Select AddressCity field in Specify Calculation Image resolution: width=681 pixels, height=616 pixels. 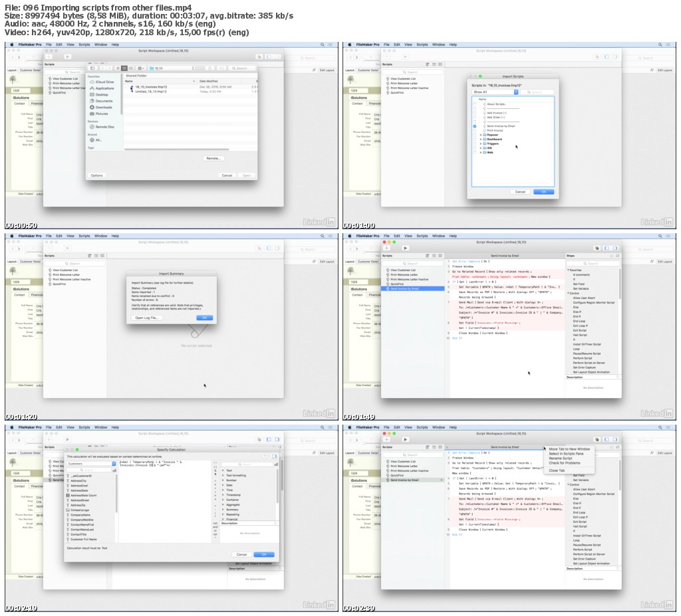(78, 481)
